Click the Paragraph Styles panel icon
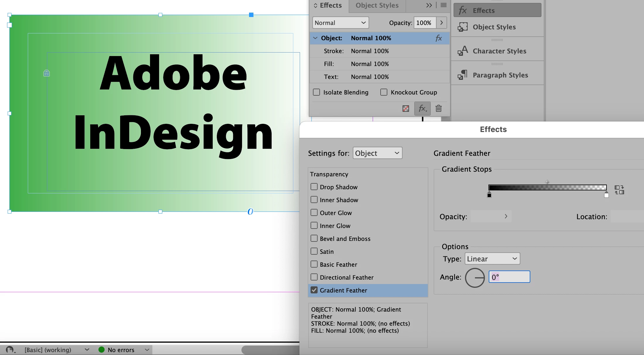This screenshot has height=355, width=644. point(463,75)
